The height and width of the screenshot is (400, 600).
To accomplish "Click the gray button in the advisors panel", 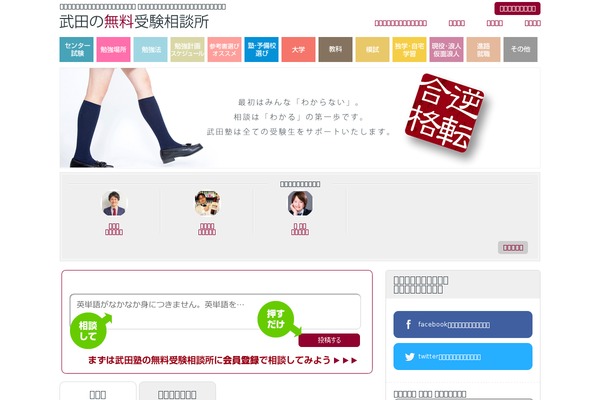I will click(x=513, y=248).
